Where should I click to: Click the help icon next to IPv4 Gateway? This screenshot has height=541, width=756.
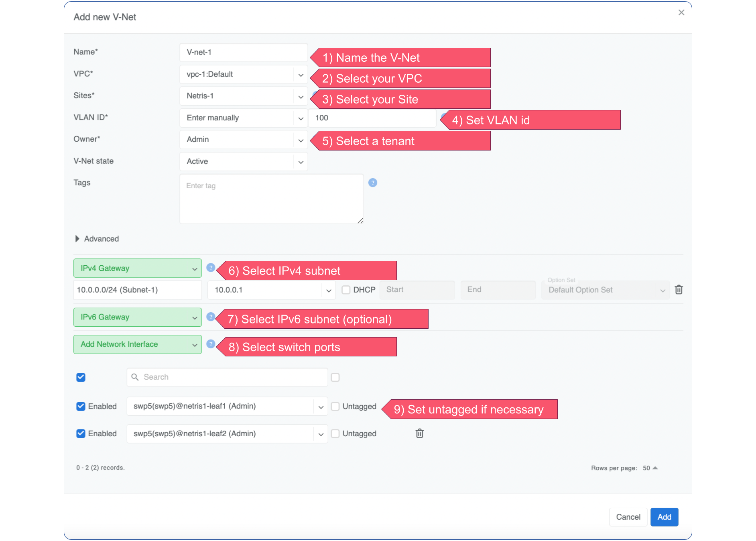coord(210,268)
